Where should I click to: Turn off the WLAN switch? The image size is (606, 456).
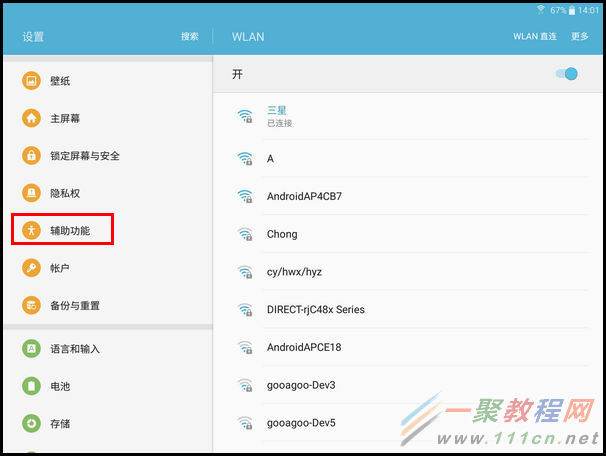pos(567,73)
